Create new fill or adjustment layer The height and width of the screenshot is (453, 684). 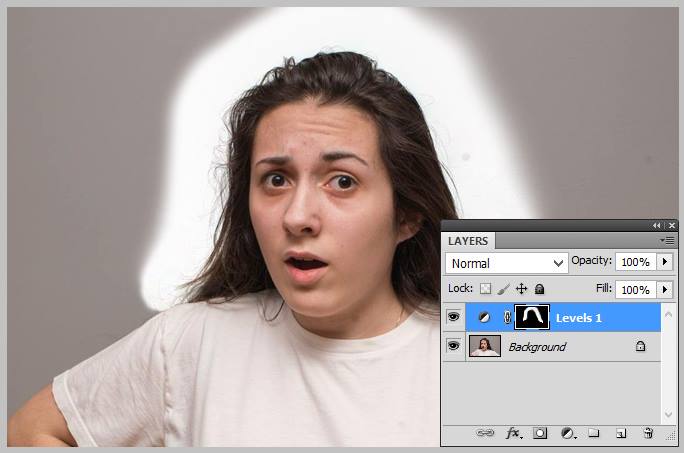(x=567, y=434)
